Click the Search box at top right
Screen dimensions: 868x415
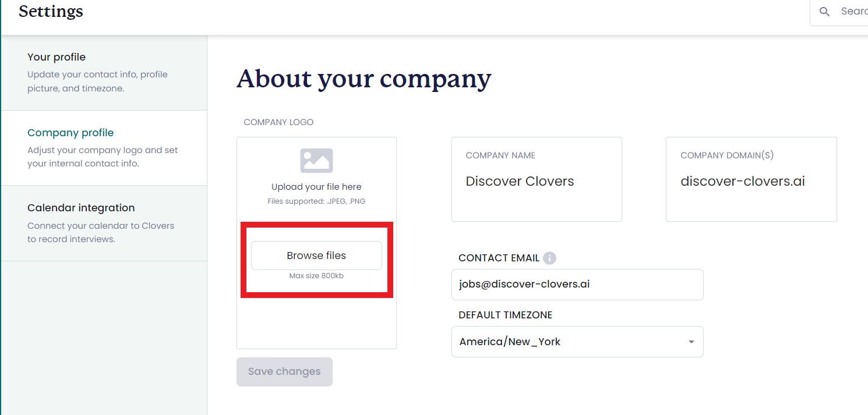[839, 12]
